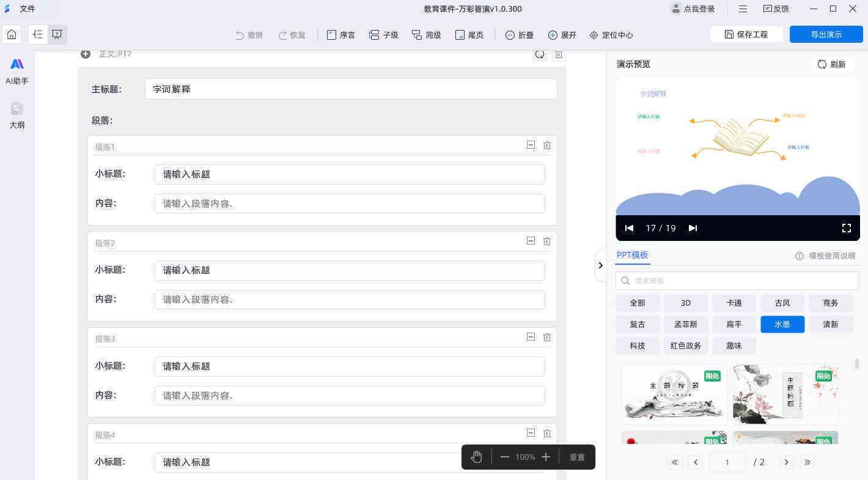
Task: Collapse right panel with chevron arrow
Action: [x=600, y=265]
